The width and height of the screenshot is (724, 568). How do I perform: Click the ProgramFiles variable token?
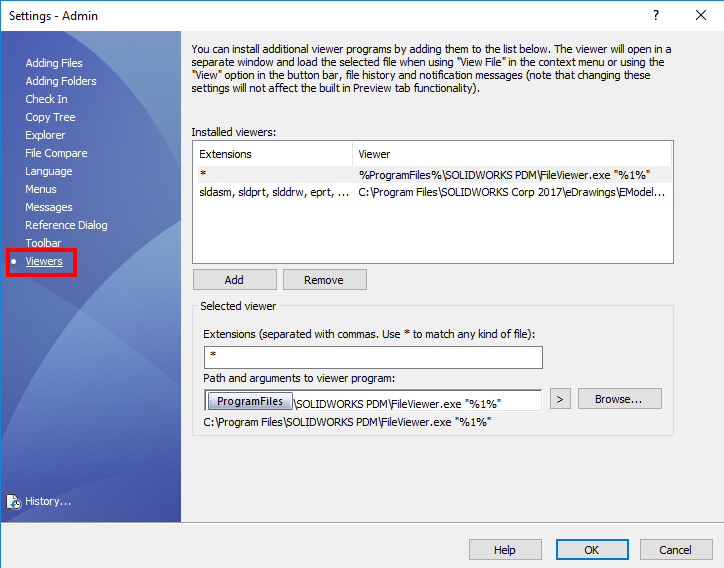250,401
